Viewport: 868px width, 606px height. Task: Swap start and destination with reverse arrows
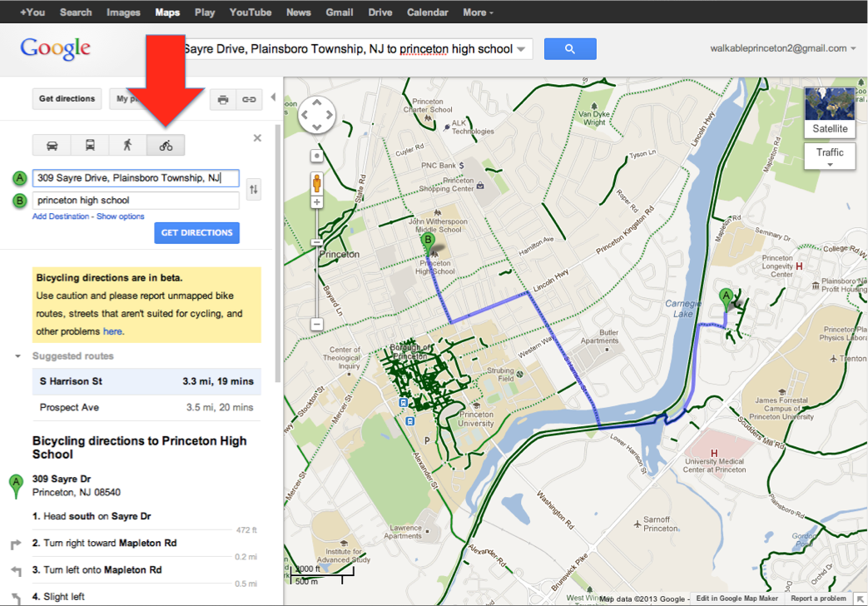tap(254, 190)
